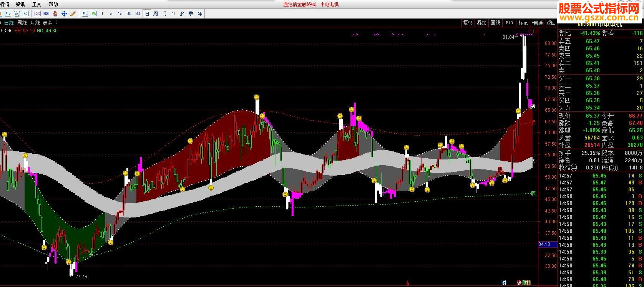
Task: Click the 卖一 price 65.40
Action: pyautogui.click(x=593, y=70)
